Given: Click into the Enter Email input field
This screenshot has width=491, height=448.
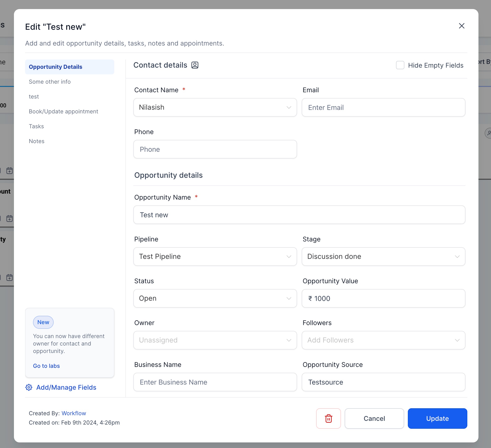Looking at the screenshot, I should click(x=383, y=107).
